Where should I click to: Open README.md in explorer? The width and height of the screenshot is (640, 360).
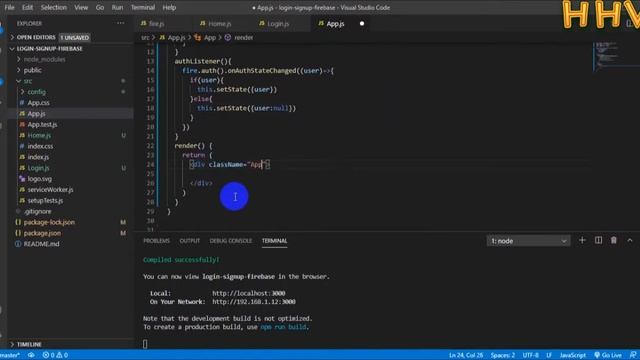pyautogui.click(x=41, y=244)
